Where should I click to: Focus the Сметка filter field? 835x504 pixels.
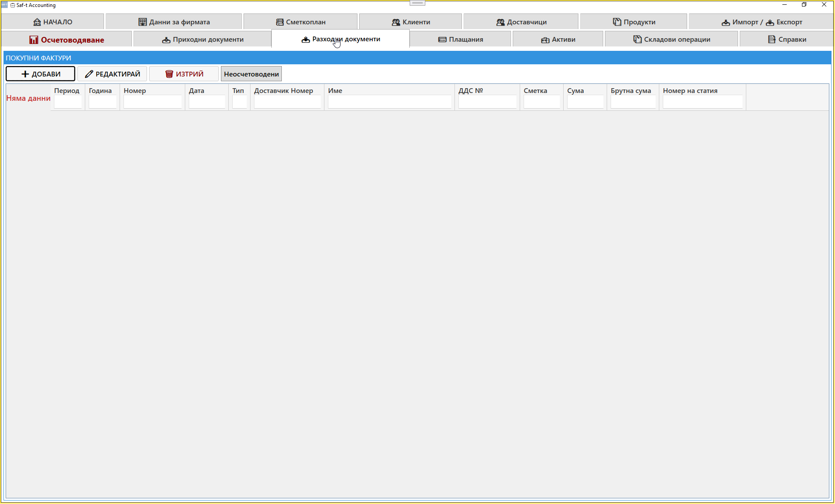pos(542,102)
